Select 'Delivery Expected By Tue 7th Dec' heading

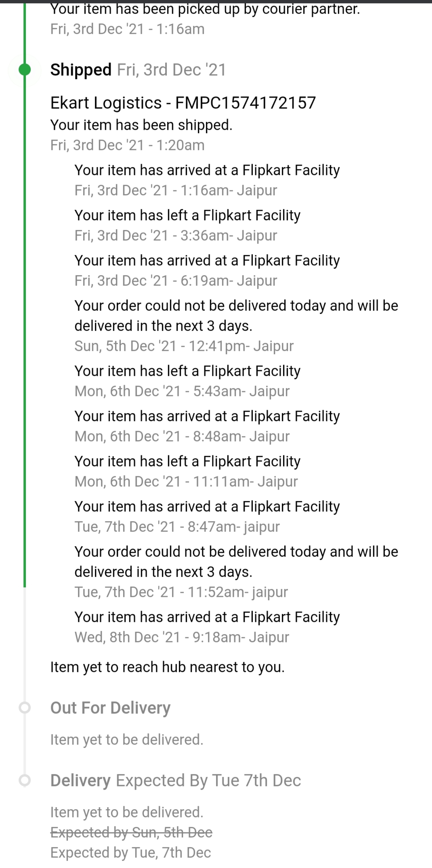coord(175,780)
